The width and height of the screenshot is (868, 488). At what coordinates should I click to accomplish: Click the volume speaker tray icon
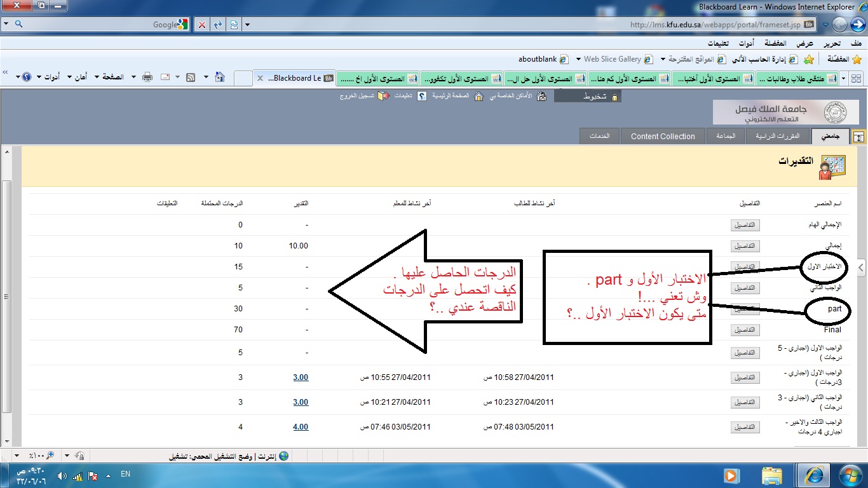pos(62,475)
